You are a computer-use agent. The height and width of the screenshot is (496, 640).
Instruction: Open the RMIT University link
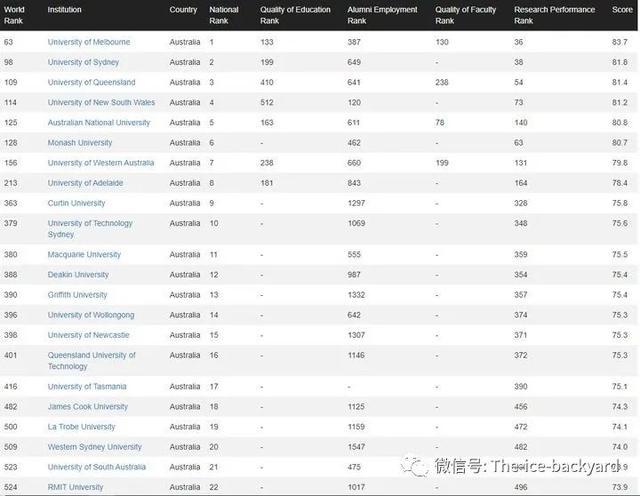(x=75, y=487)
